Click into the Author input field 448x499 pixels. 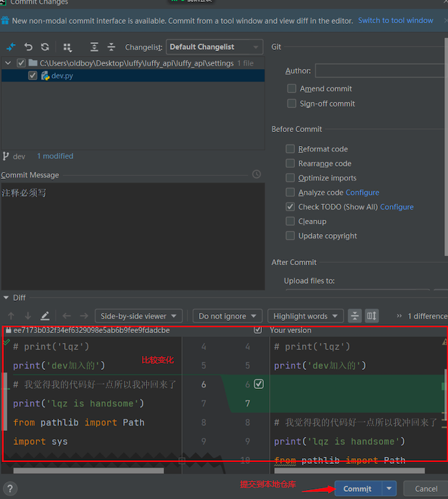point(381,71)
